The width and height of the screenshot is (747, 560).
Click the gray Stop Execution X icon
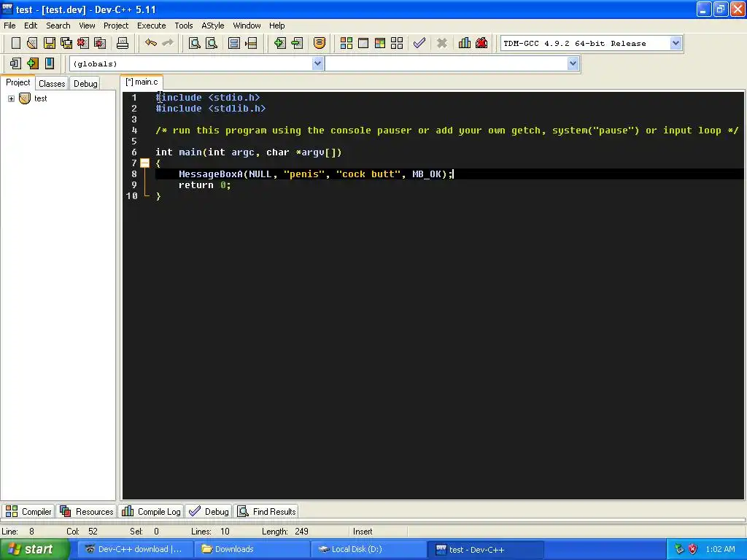tap(441, 43)
